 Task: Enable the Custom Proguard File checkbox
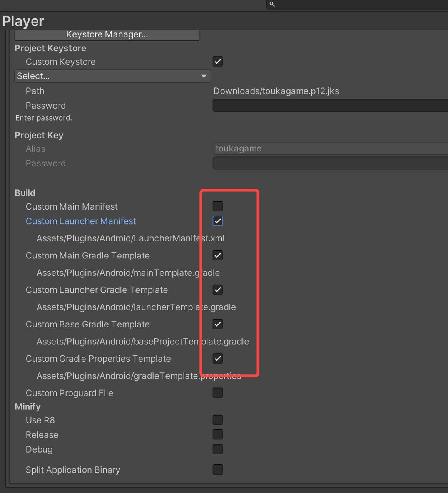(218, 393)
